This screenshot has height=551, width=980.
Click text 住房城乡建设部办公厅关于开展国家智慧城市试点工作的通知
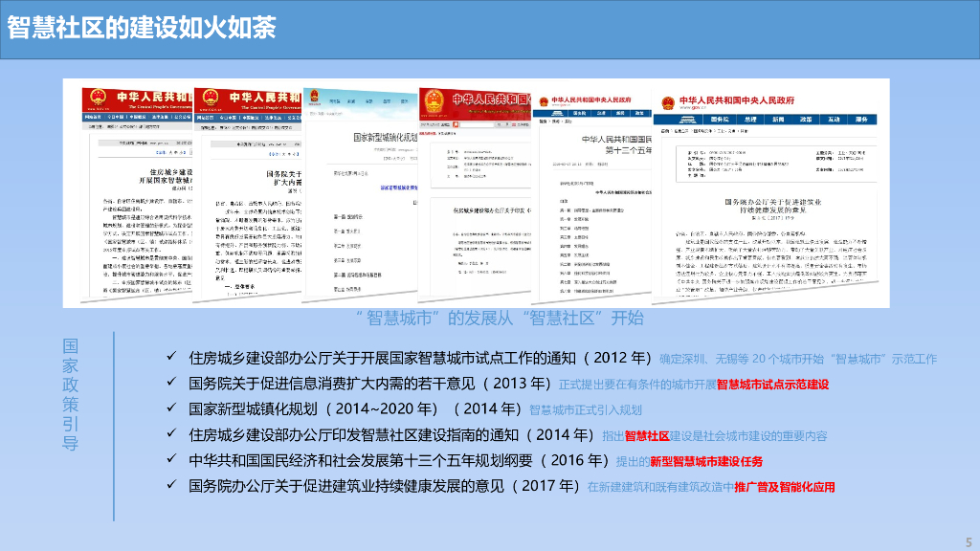point(382,358)
